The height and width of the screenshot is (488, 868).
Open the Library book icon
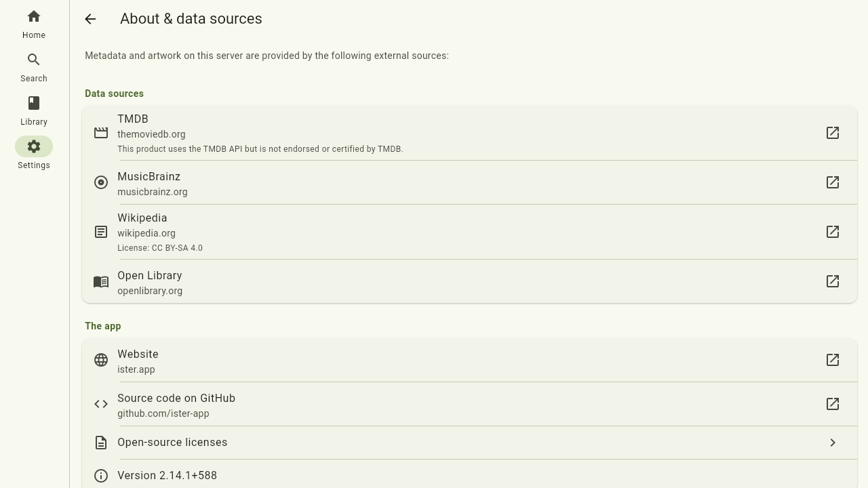(x=34, y=103)
